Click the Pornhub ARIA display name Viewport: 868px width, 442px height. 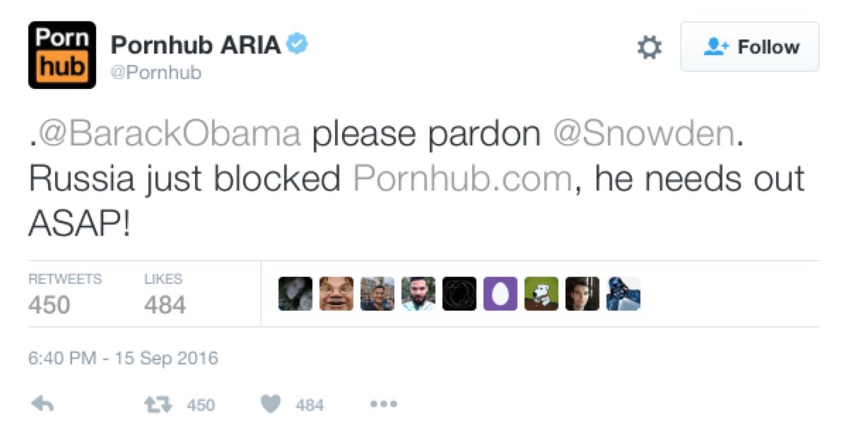197,46
